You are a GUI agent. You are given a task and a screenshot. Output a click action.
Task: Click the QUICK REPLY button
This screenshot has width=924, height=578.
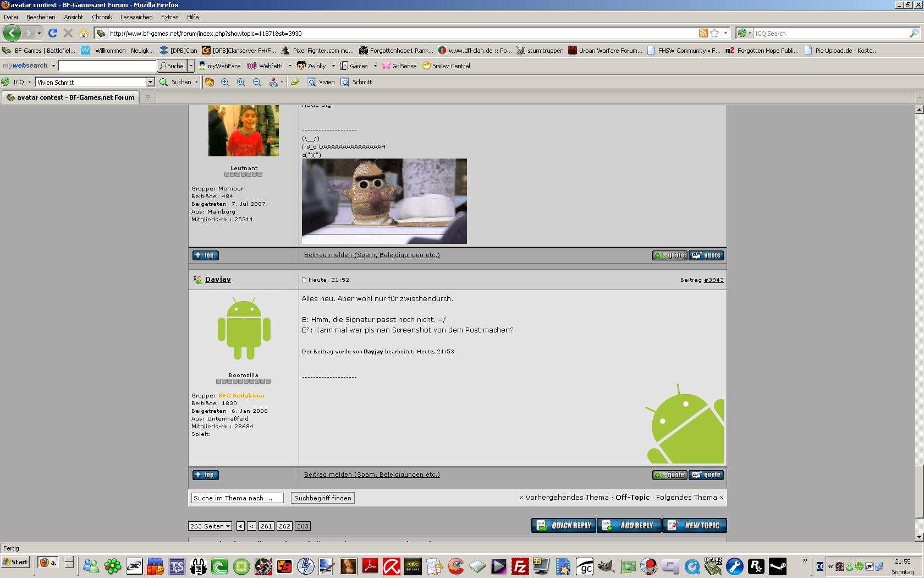click(x=564, y=526)
